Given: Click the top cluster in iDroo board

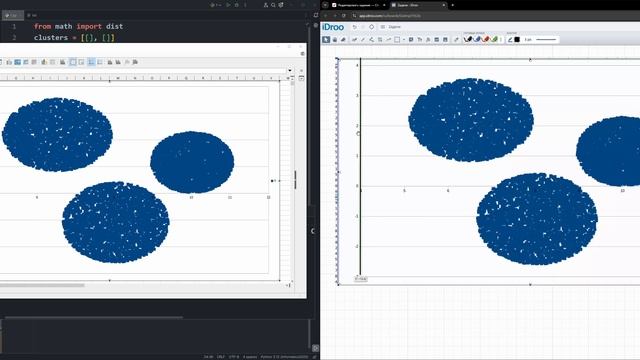Looking at the screenshot, I should pos(471,120).
